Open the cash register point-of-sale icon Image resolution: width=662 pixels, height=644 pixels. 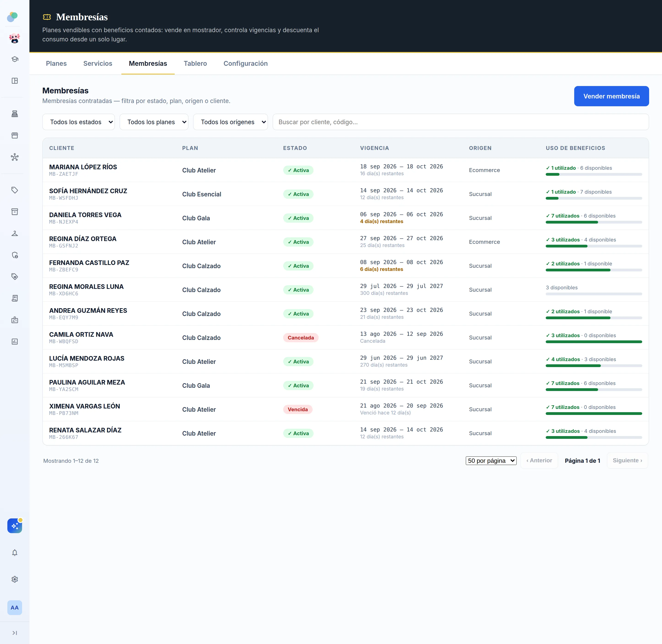pyautogui.click(x=14, y=114)
